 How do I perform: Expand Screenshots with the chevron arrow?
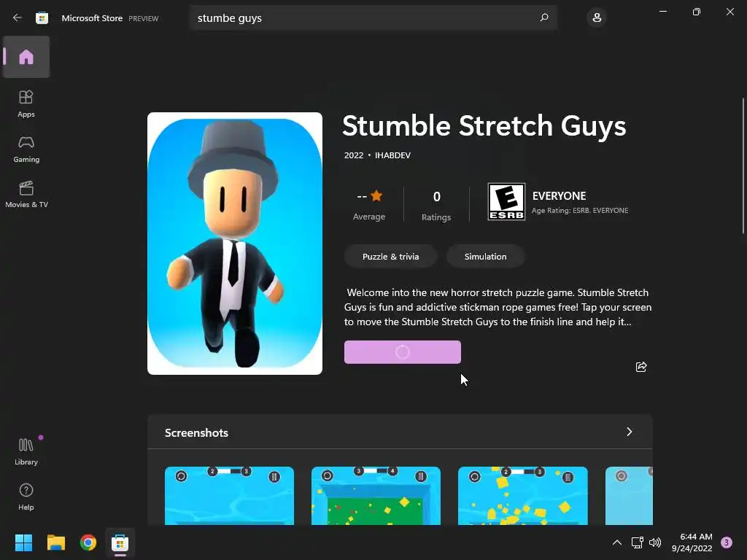click(x=630, y=432)
